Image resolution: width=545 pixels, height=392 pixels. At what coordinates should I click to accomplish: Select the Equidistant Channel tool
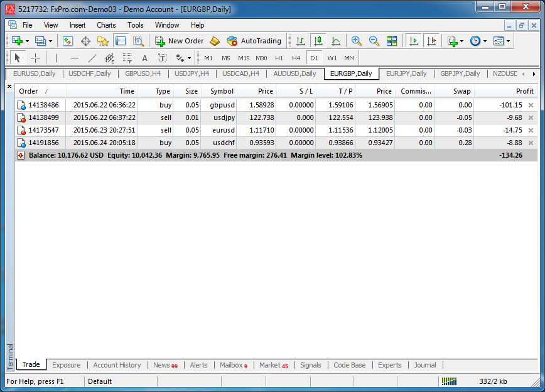pyautogui.click(x=109, y=58)
